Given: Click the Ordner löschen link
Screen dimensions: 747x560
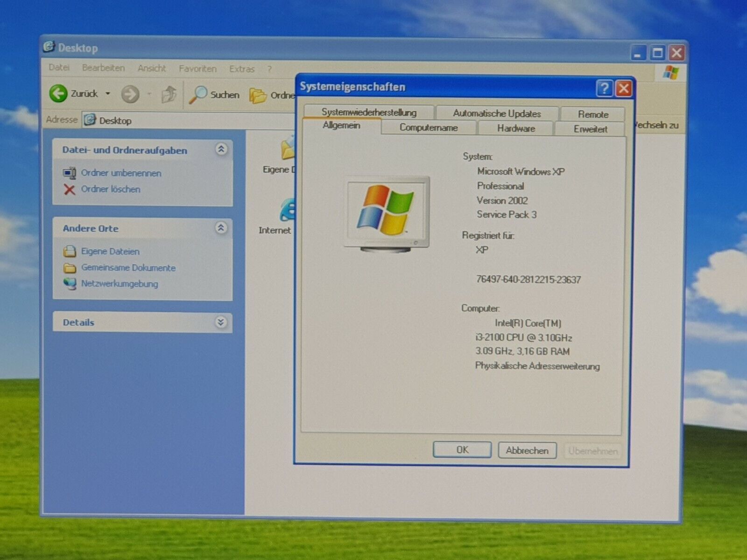Looking at the screenshot, I should (111, 189).
